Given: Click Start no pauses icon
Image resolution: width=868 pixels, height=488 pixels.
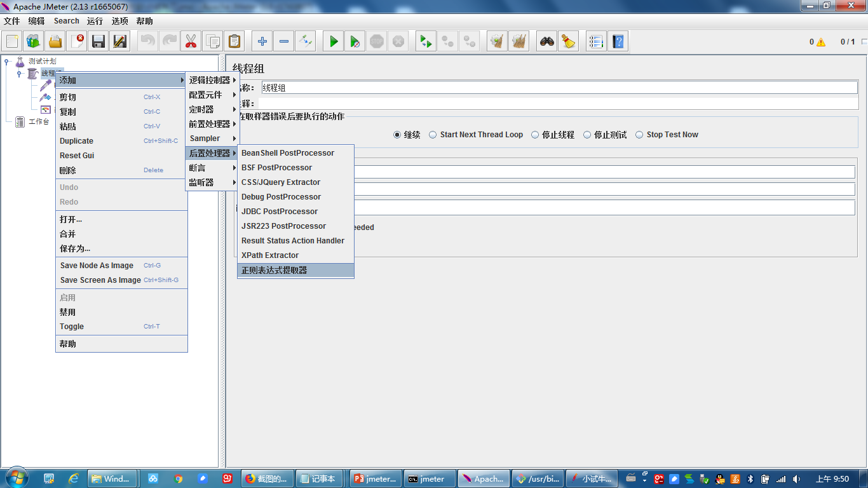Looking at the screenshot, I should tap(355, 41).
